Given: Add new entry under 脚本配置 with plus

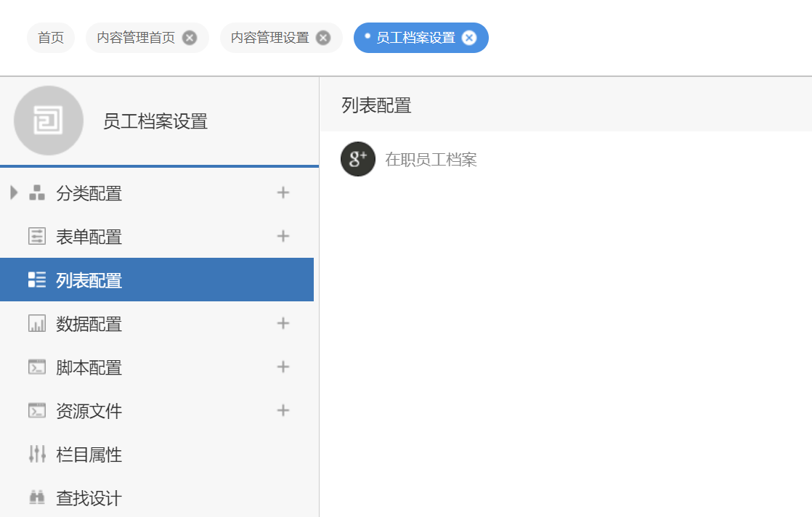Looking at the screenshot, I should point(283,367).
